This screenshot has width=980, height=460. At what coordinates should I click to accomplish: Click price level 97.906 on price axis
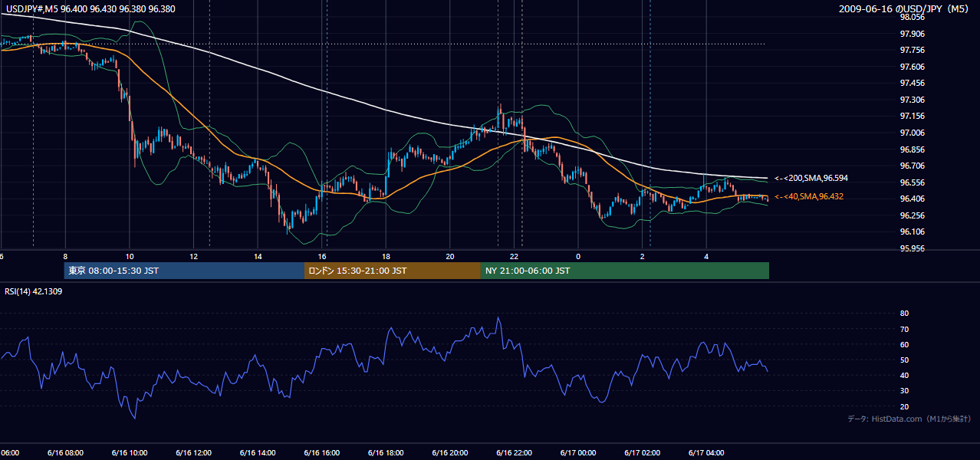tap(912, 34)
